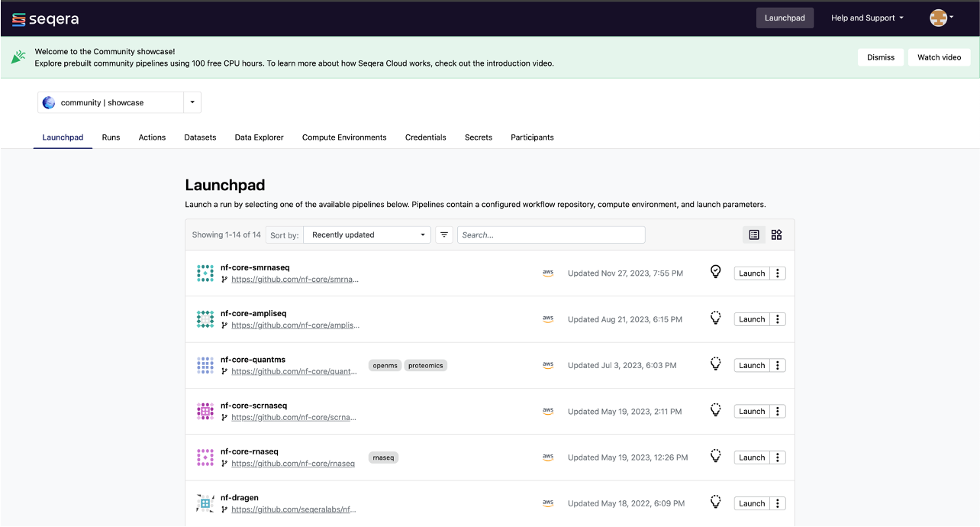Dismiss the welcome banner

[881, 57]
